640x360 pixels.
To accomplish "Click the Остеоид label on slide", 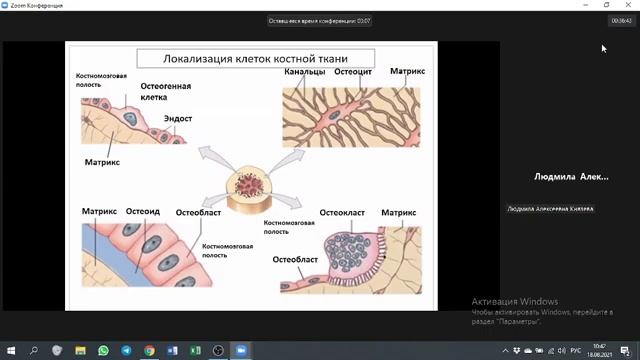I will [143, 211].
